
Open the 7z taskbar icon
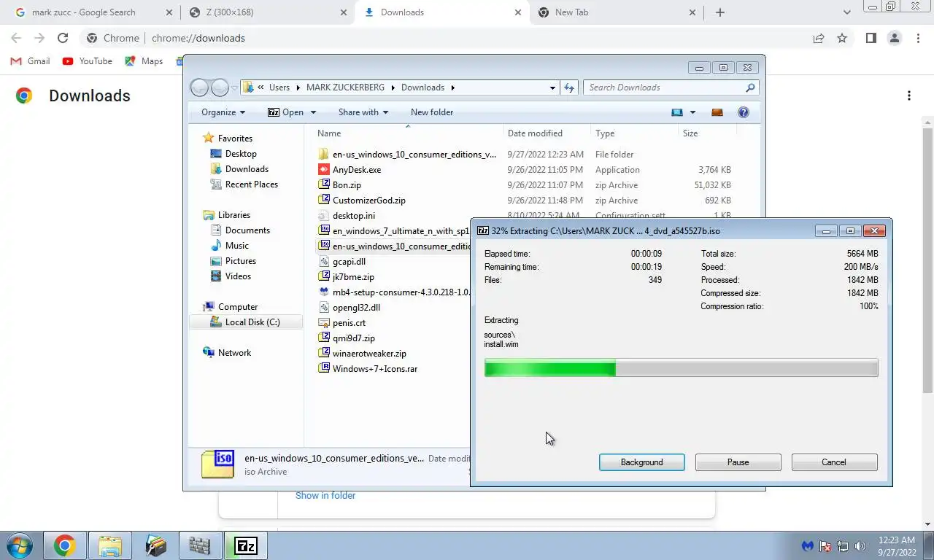246,545
